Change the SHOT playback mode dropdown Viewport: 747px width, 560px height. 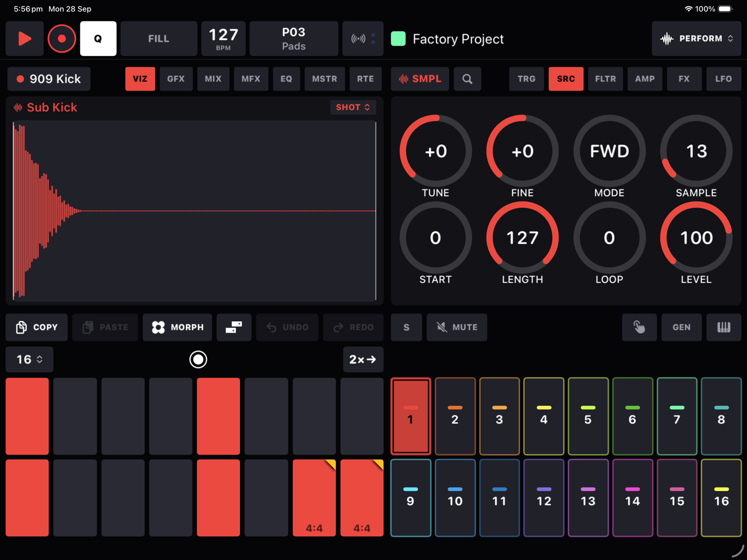pos(353,107)
